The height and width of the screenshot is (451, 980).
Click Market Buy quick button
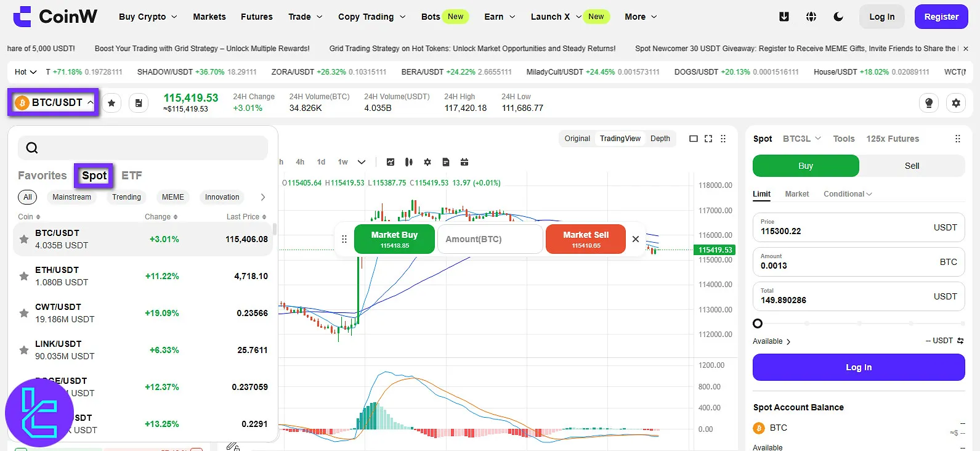click(394, 239)
